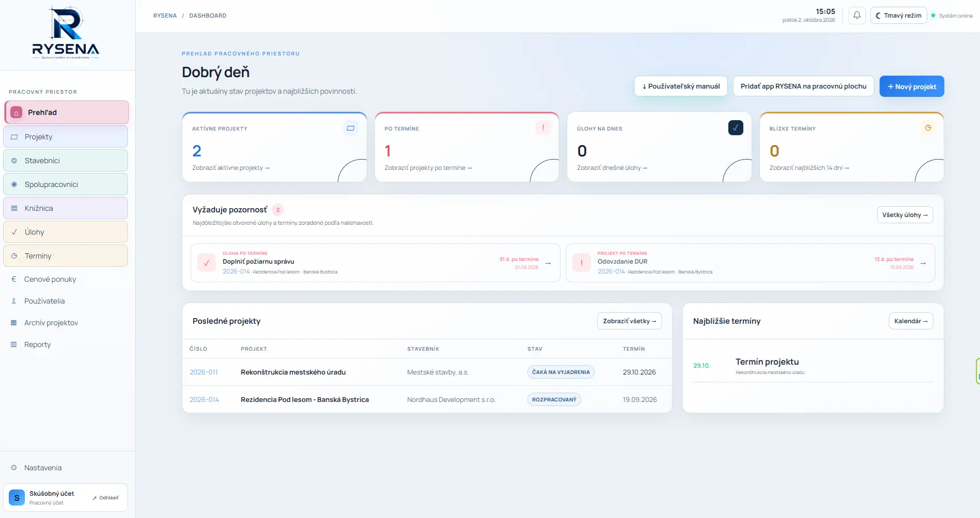Open project number 2026-011
The width and height of the screenshot is (980, 518).
[x=204, y=372]
